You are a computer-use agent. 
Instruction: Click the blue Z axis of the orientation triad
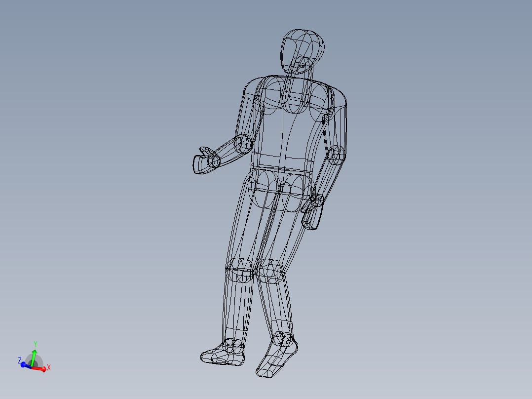(x=26, y=365)
